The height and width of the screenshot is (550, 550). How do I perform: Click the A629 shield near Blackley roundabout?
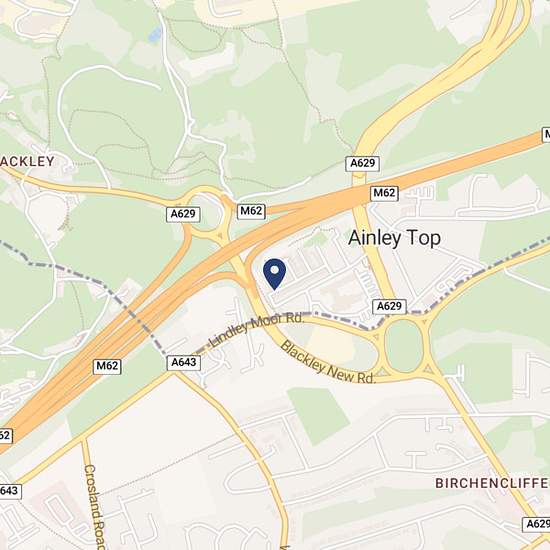183,214
